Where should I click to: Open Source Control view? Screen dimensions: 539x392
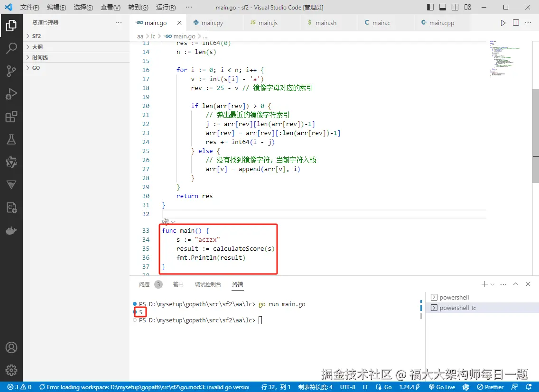click(11, 71)
